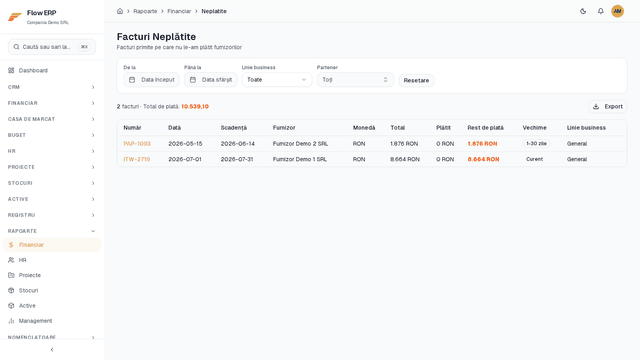
Task: Expand the REGISTRU sidebar section
Action: pyautogui.click(x=52, y=215)
